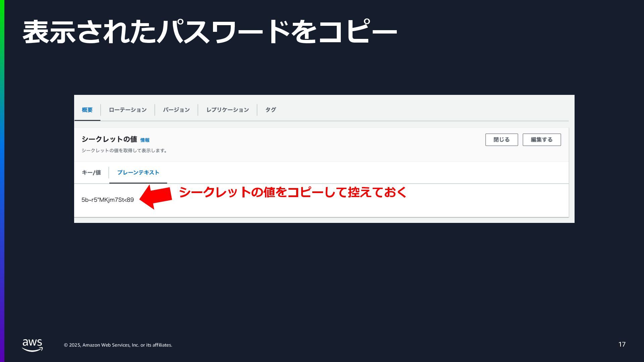The width and height of the screenshot is (644, 362).
Task: Open the 概要 tab
Action: coord(87,110)
